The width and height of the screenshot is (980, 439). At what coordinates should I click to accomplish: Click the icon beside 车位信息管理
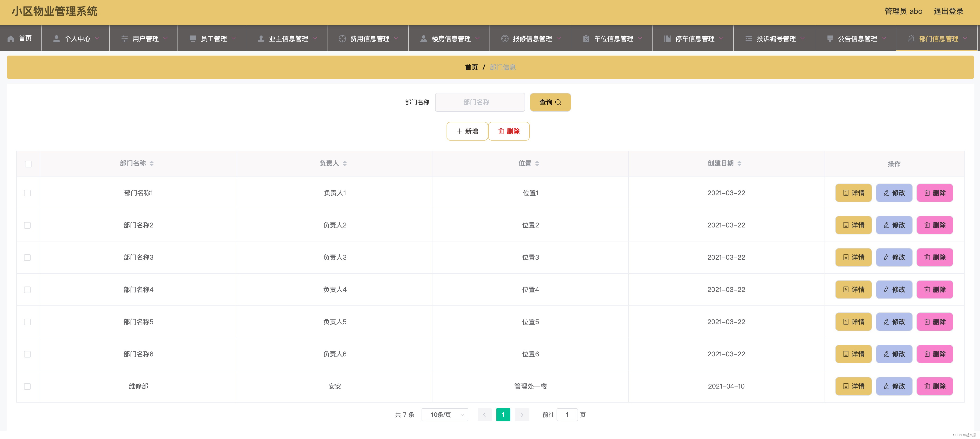586,39
